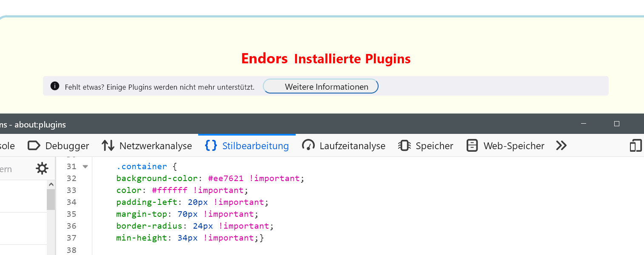The height and width of the screenshot is (255, 644).
Task: Collapse the .container rule at line 31
Action: [85, 167]
